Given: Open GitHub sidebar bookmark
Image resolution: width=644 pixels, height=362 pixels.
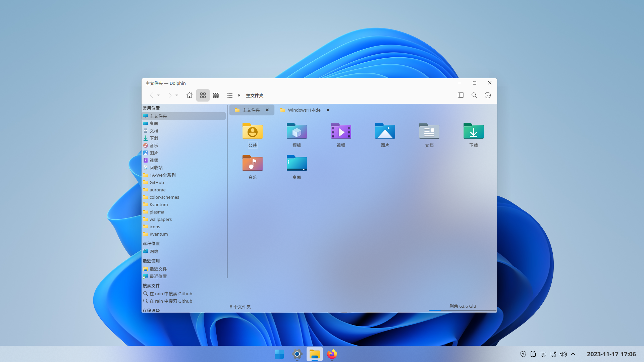Looking at the screenshot, I should point(184,182).
